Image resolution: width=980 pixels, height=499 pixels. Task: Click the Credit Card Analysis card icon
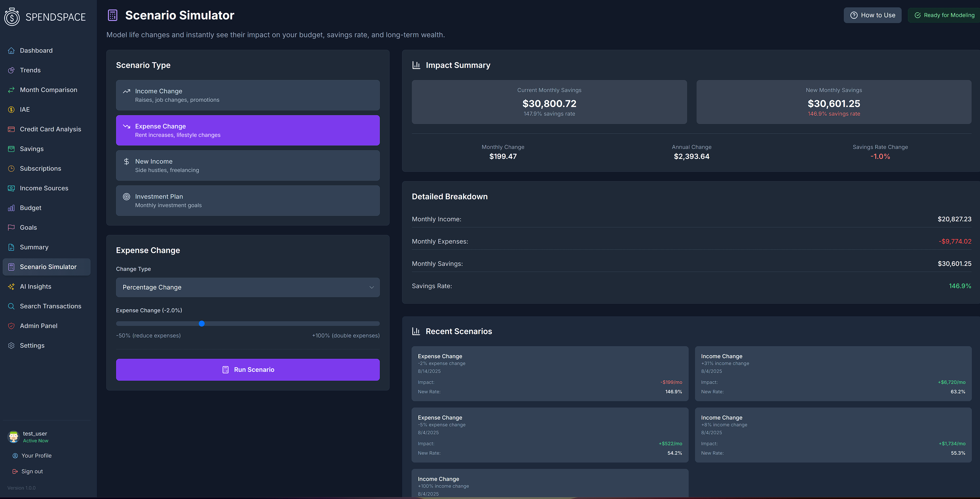tap(12, 129)
